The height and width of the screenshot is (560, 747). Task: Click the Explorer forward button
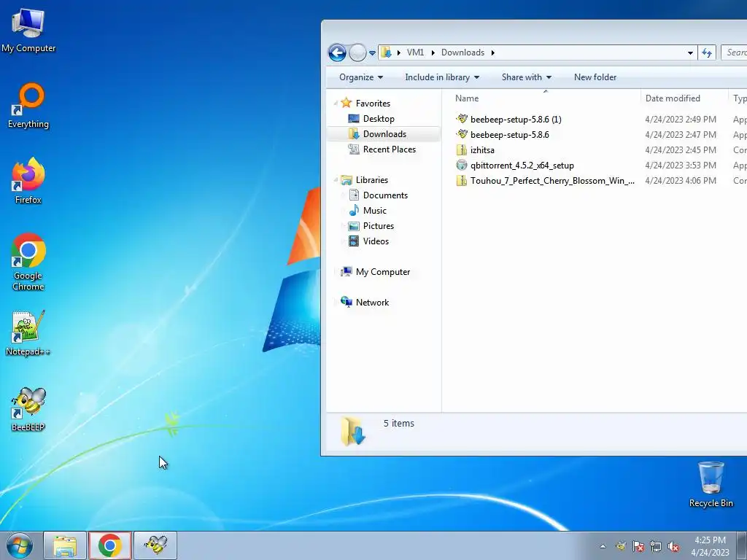357,52
